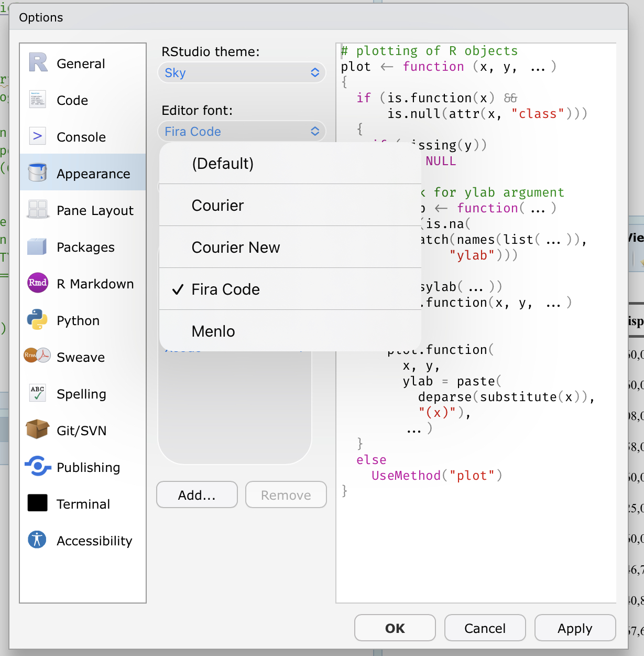Open General settings via the R icon
Screen dimensions: 644x656
[37, 62]
